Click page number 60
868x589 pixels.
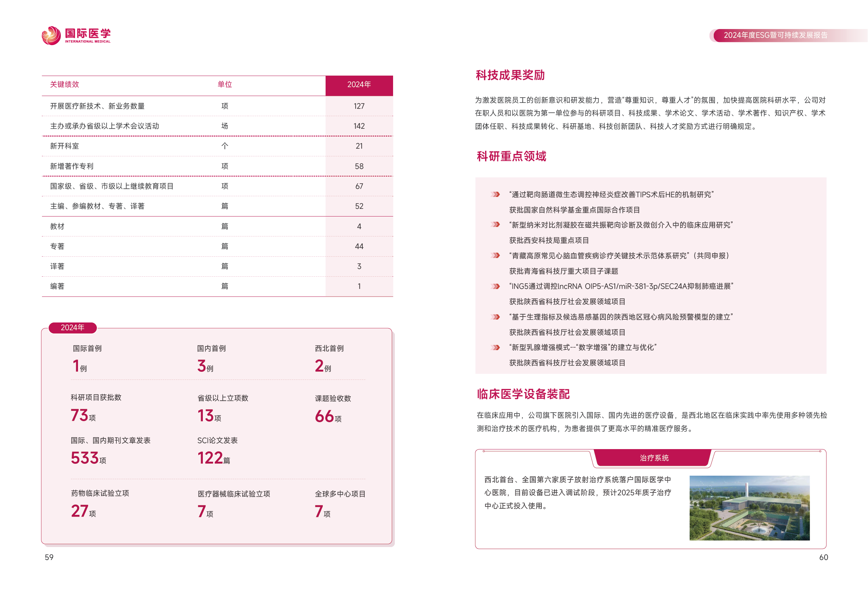click(x=823, y=557)
